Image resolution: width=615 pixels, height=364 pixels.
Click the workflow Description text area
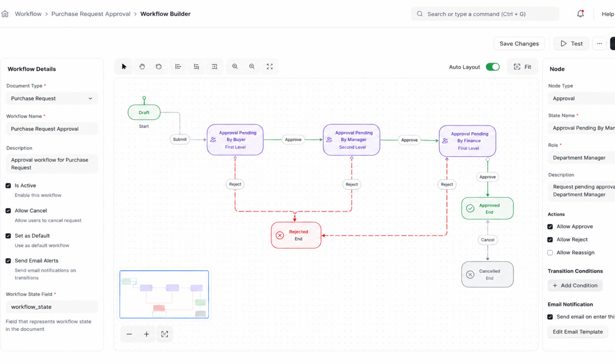click(52, 164)
